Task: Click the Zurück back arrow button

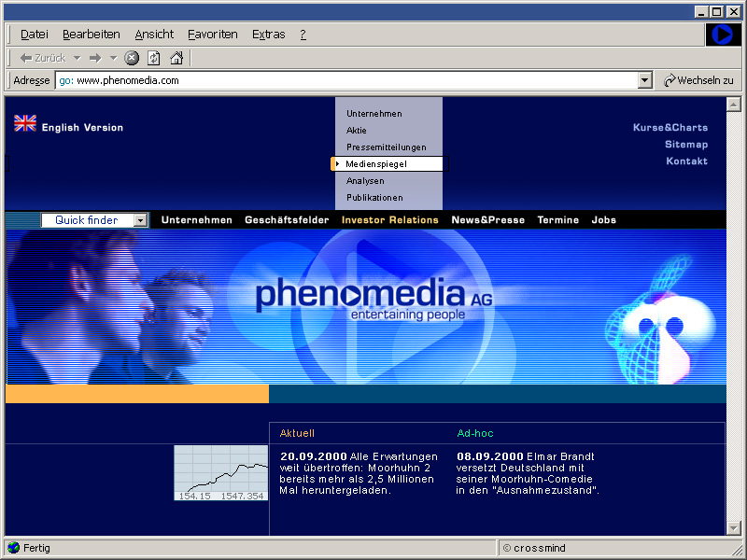Action: point(42,58)
